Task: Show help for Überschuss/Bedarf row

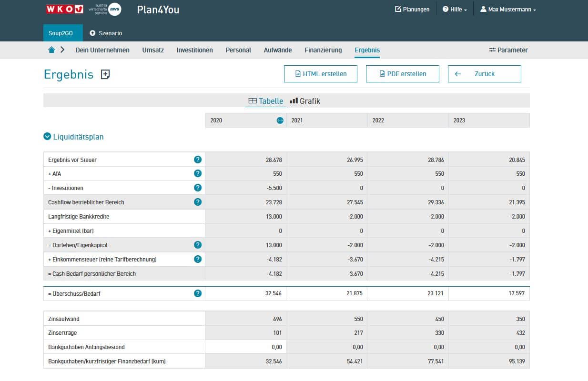Action: [198, 293]
